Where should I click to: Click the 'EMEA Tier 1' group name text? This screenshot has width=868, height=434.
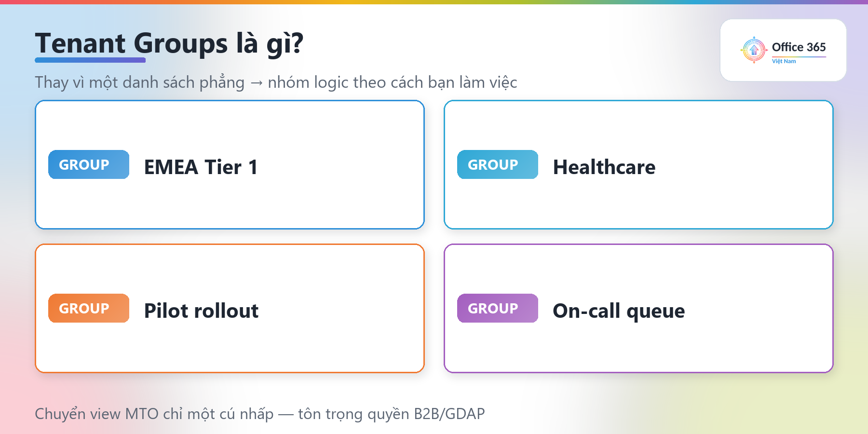tap(201, 167)
